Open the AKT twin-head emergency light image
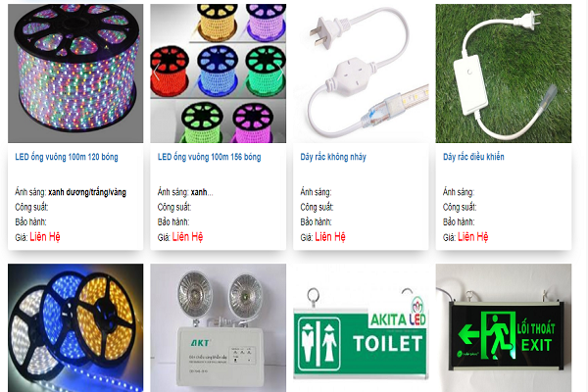The height and width of the screenshot is (392, 588). (x=219, y=328)
